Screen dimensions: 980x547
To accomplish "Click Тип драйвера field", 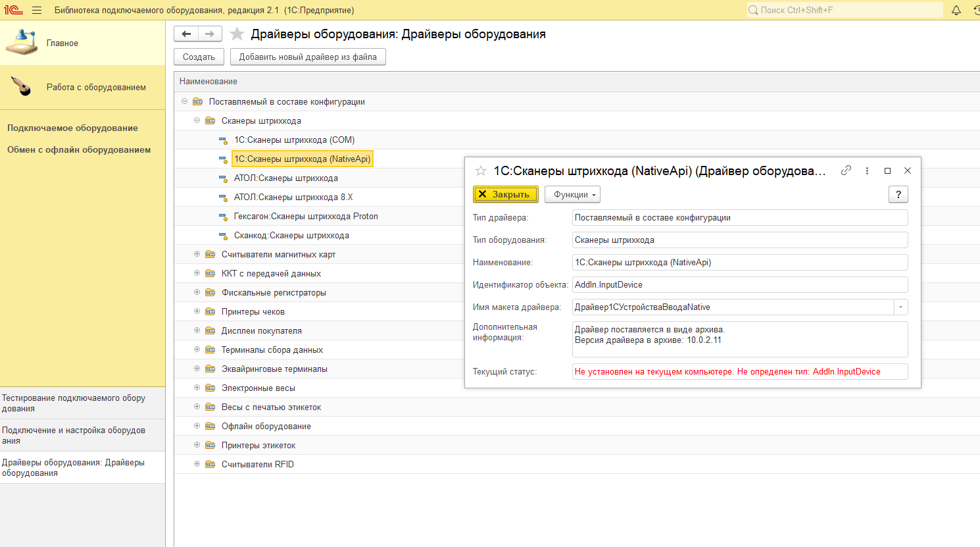I will click(x=740, y=217).
